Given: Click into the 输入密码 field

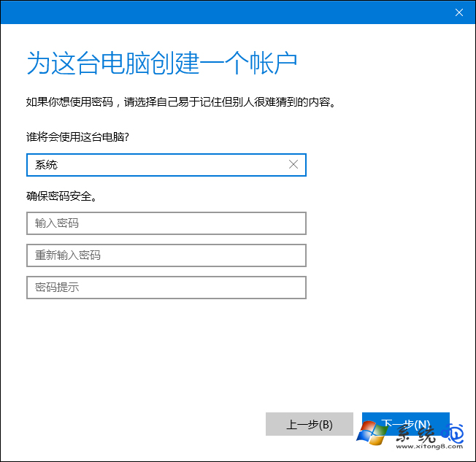Looking at the screenshot, I should point(166,223).
